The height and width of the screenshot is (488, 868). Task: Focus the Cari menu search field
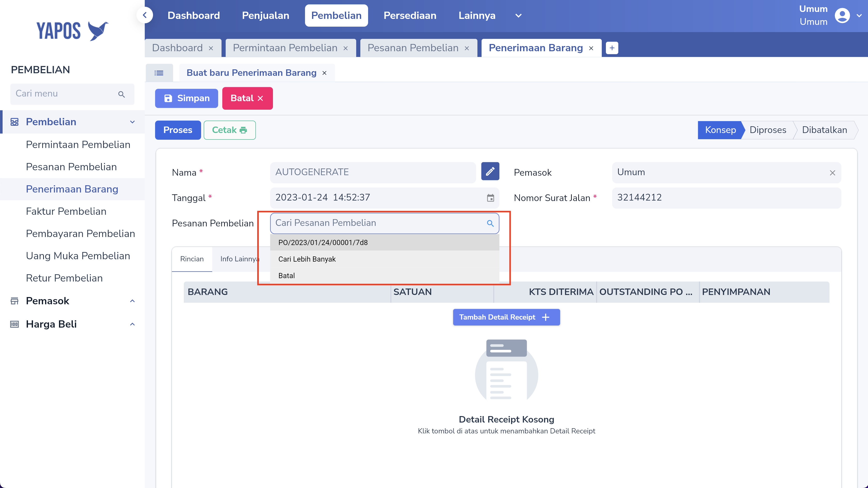[x=72, y=94]
